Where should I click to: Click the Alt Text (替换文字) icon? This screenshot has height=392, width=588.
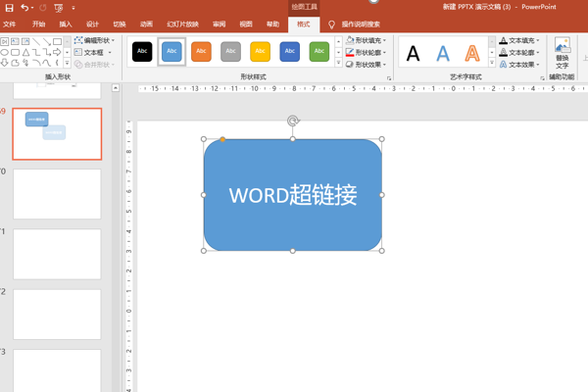coord(562,52)
